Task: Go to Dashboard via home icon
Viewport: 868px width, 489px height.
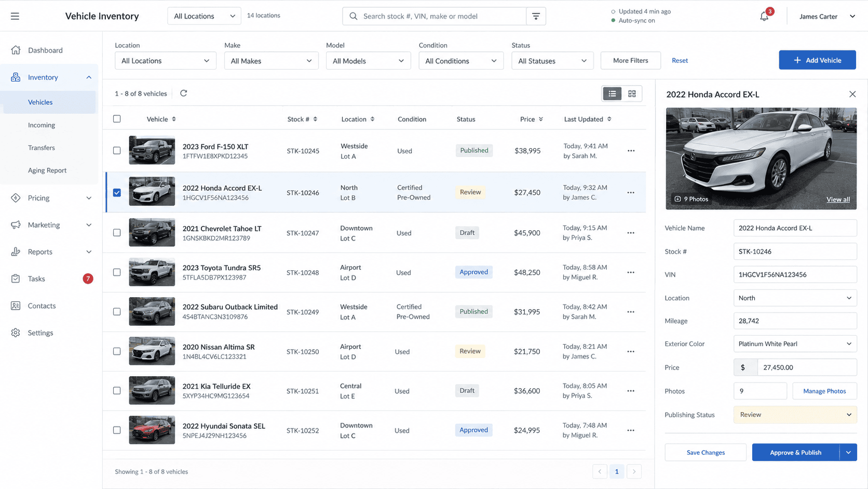Action: [x=16, y=50]
